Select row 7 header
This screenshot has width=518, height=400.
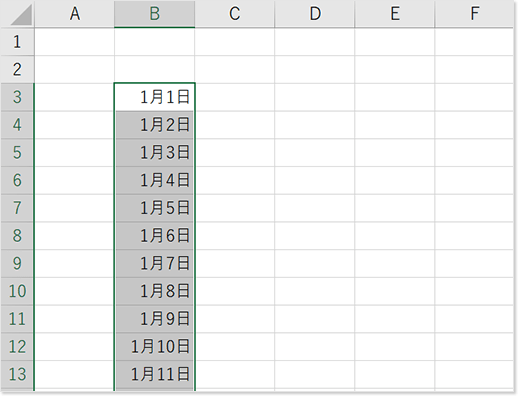[x=17, y=208]
